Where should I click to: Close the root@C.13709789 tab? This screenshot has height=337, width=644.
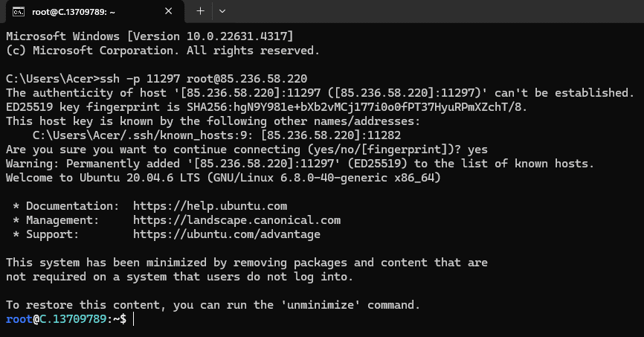(x=168, y=11)
